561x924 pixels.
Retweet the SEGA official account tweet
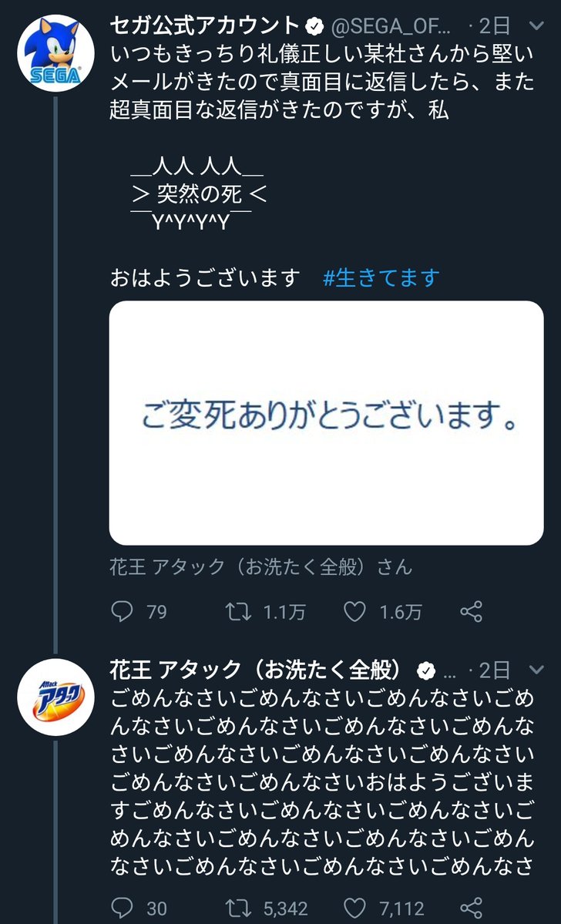coord(237,612)
